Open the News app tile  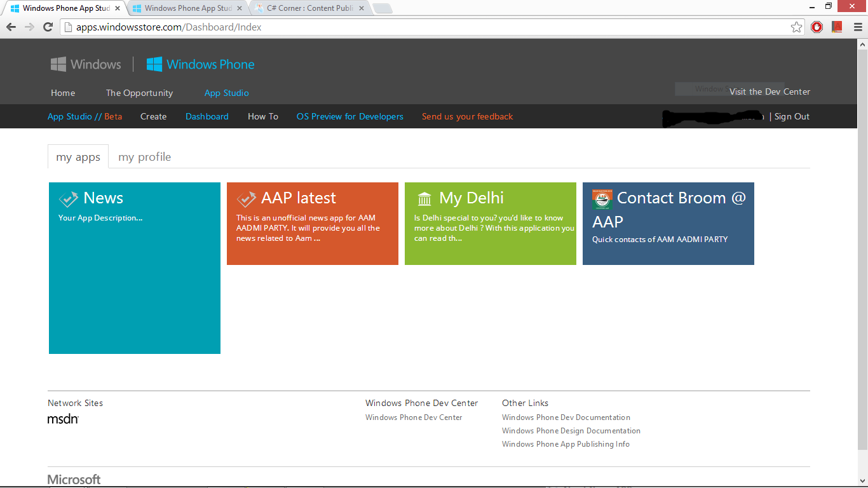coord(135,268)
